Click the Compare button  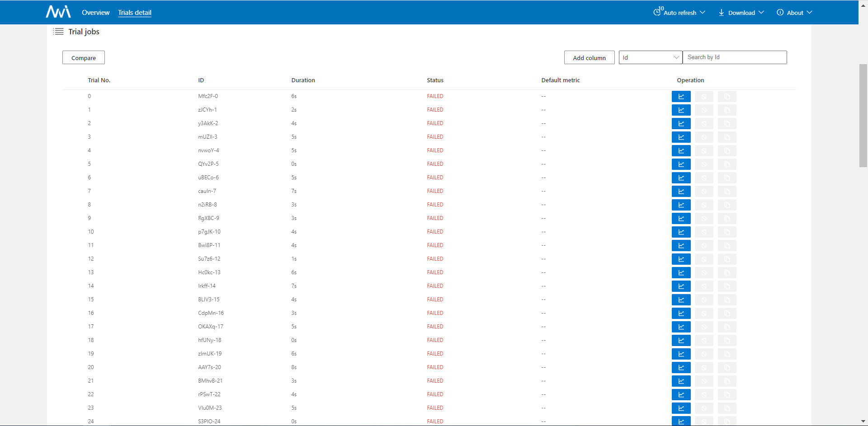coord(83,57)
